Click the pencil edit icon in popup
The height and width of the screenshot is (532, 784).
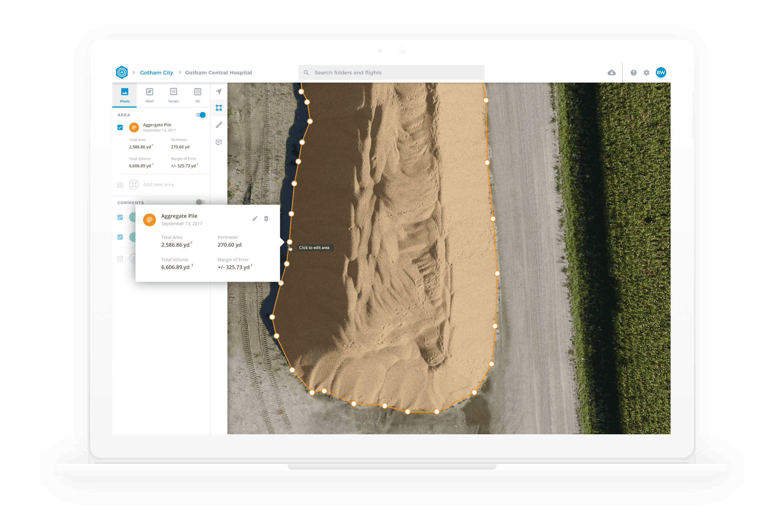pyautogui.click(x=255, y=219)
